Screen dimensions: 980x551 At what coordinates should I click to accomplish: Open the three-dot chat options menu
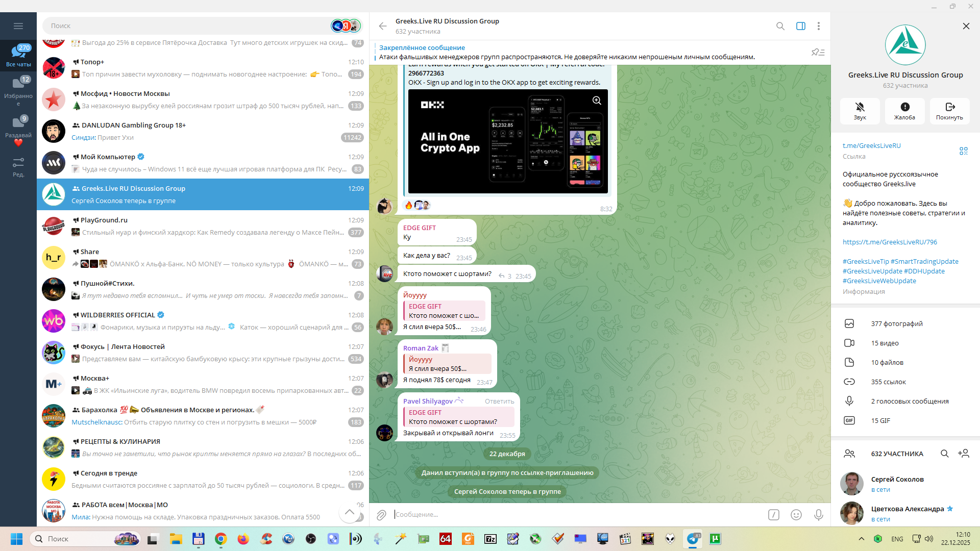[818, 26]
